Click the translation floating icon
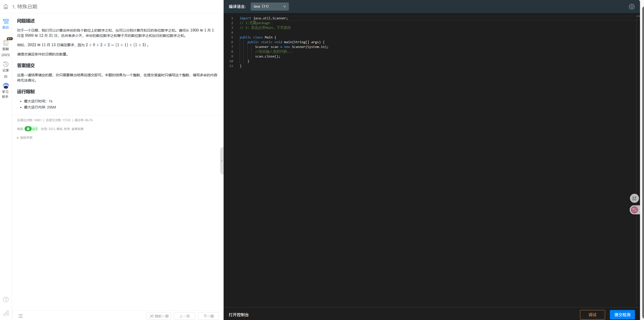Screen dimensions: 644x320 tap(634, 210)
